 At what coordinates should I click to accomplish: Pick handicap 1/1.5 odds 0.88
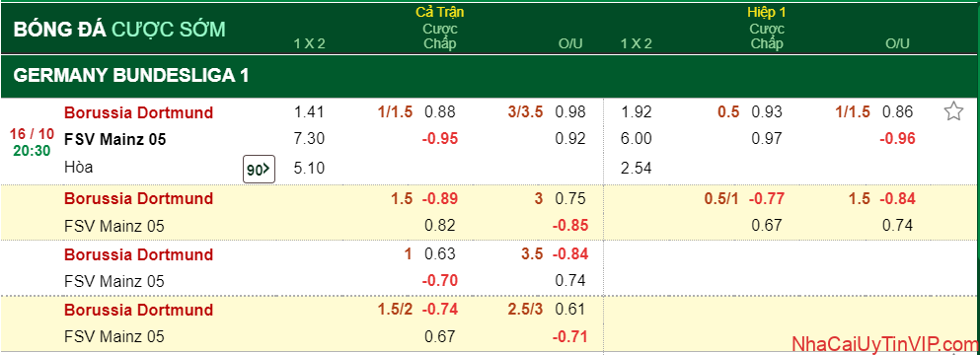click(x=440, y=112)
